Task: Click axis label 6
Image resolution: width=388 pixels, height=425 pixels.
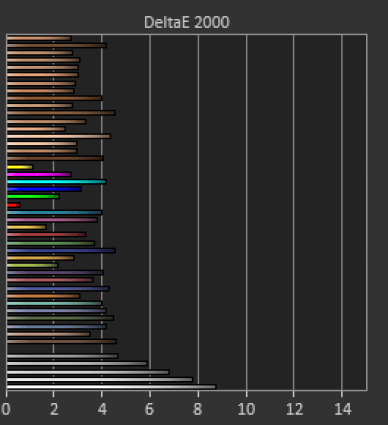Action: pyautogui.click(x=150, y=409)
